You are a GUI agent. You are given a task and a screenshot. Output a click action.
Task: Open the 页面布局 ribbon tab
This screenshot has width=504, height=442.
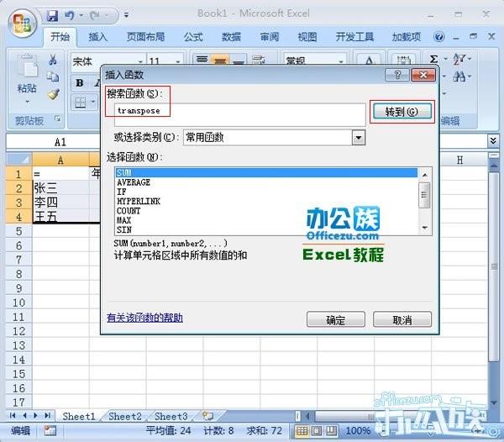pyautogui.click(x=145, y=37)
